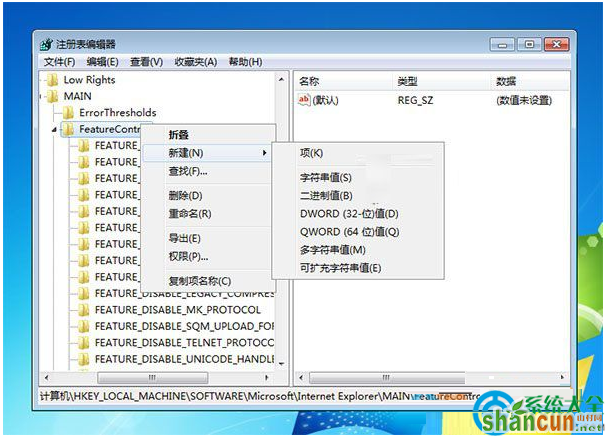This screenshot has height=438, width=607.
Task: Create a new QWORD (64 位)值(Q)
Action: tap(358, 232)
